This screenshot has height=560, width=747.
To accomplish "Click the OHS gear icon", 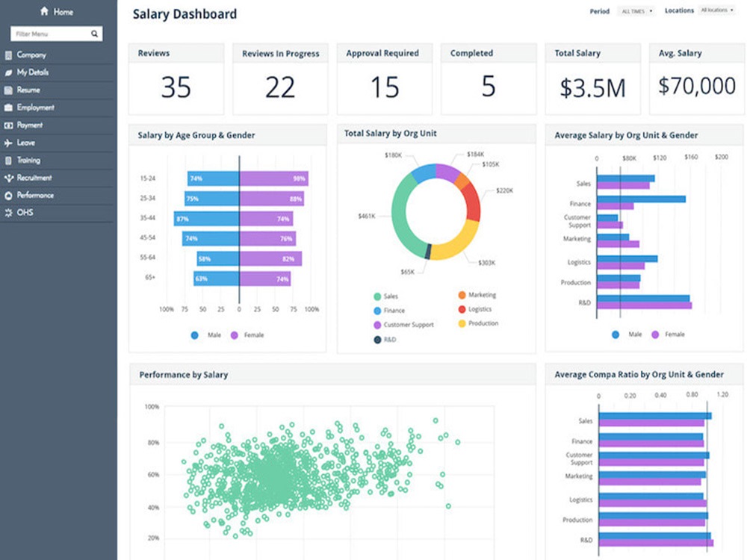I will click(x=8, y=213).
